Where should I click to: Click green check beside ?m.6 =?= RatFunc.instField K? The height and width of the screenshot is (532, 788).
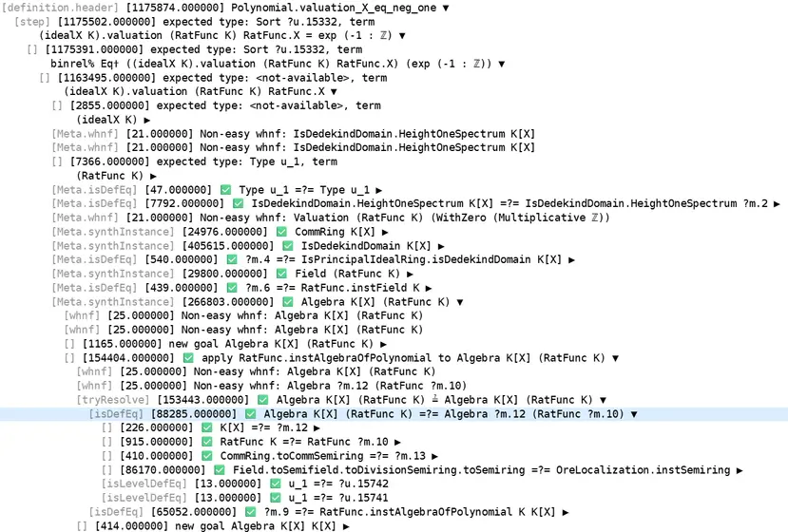pos(232,288)
